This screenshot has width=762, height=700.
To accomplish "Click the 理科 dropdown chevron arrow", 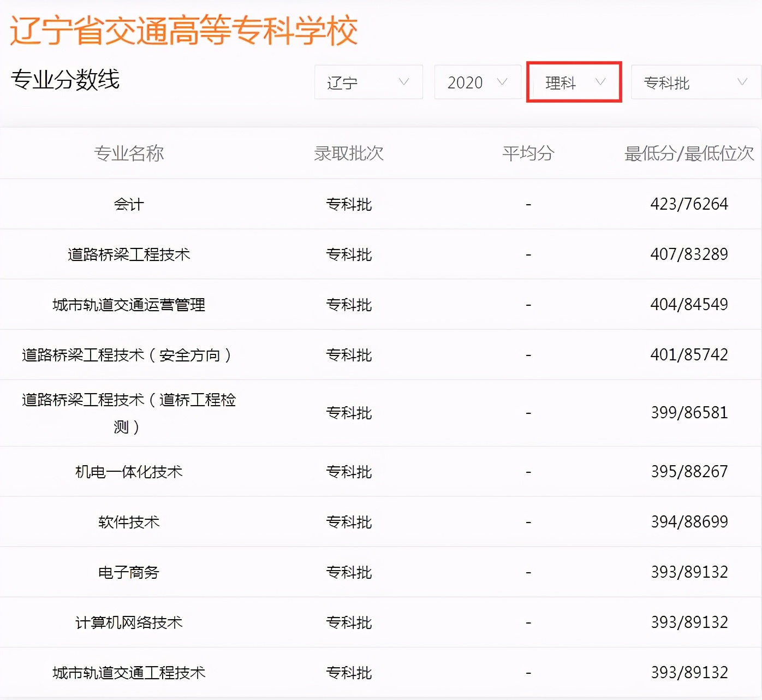I will pyautogui.click(x=601, y=82).
